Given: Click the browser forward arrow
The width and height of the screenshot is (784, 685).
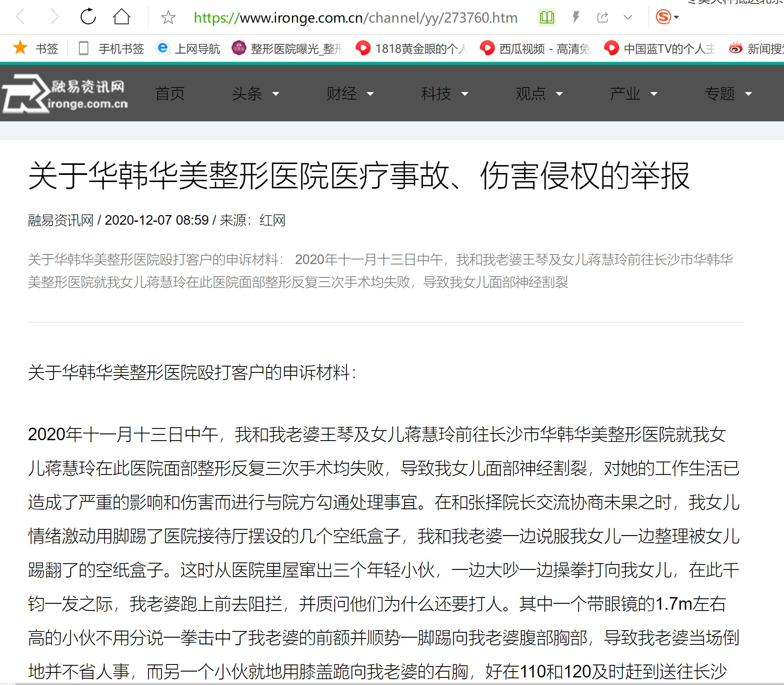Looking at the screenshot, I should coord(54,17).
